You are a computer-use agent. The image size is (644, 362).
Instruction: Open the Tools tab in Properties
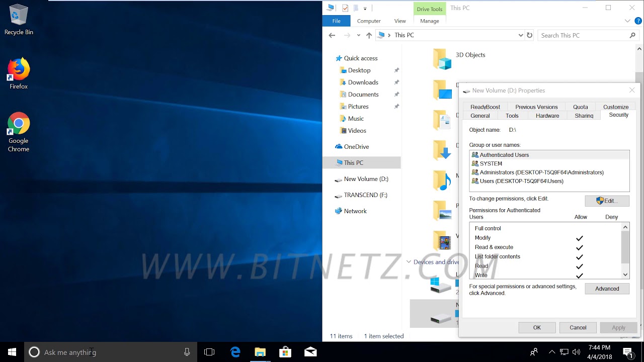(x=512, y=116)
